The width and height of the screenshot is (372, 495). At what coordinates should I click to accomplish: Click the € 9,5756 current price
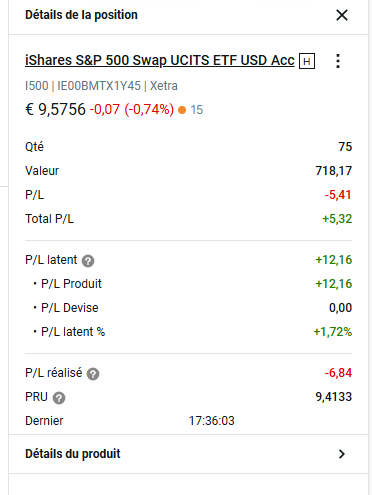point(55,109)
